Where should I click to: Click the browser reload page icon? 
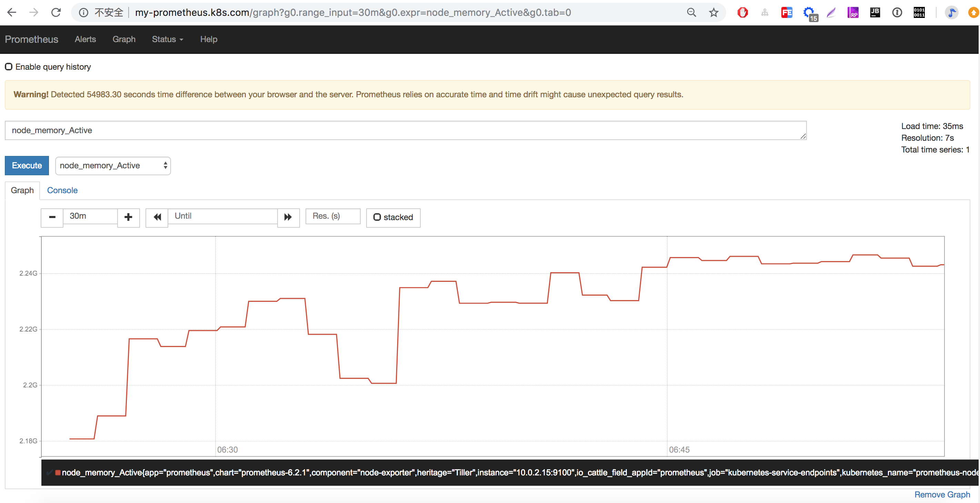click(x=56, y=12)
